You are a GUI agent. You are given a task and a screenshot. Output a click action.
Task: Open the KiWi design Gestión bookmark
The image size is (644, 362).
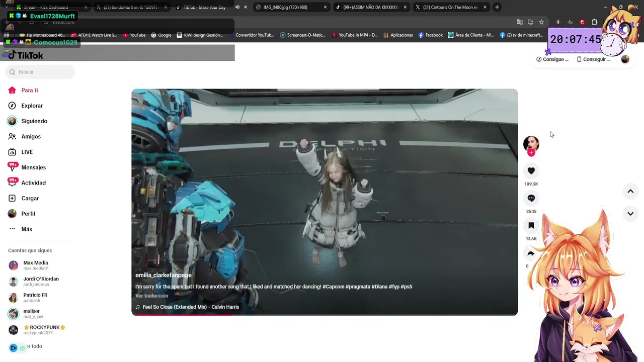(199, 35)
